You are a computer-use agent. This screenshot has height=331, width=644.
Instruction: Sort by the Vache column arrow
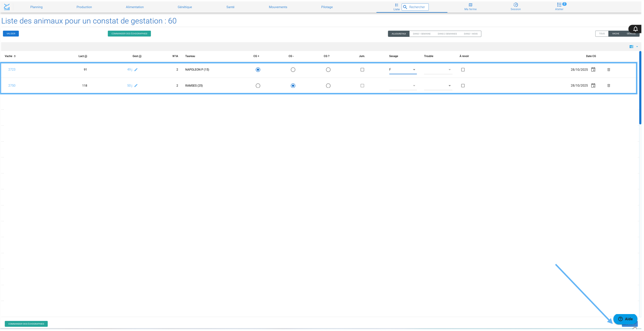pos(15,56)
